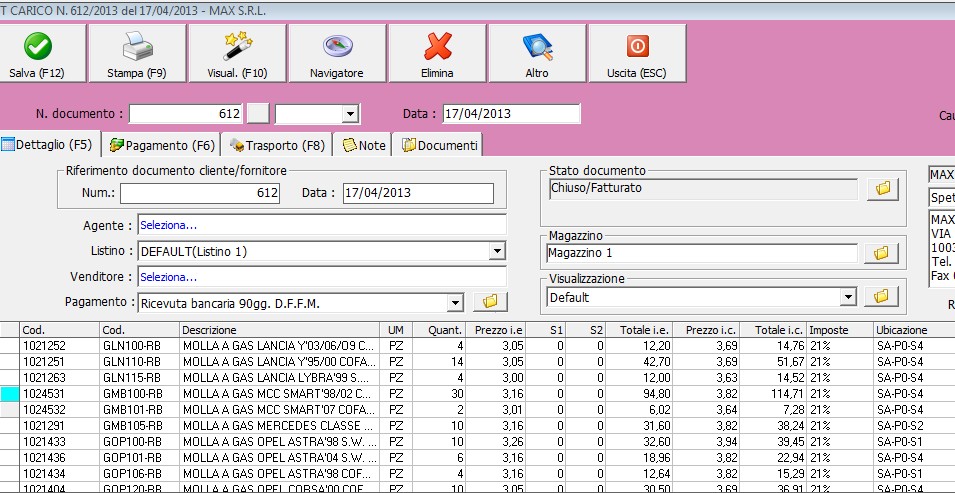Viewport: 955px width, 493px height.
Task: Click the Magazzino 1 field
Action: coord(701,253)
